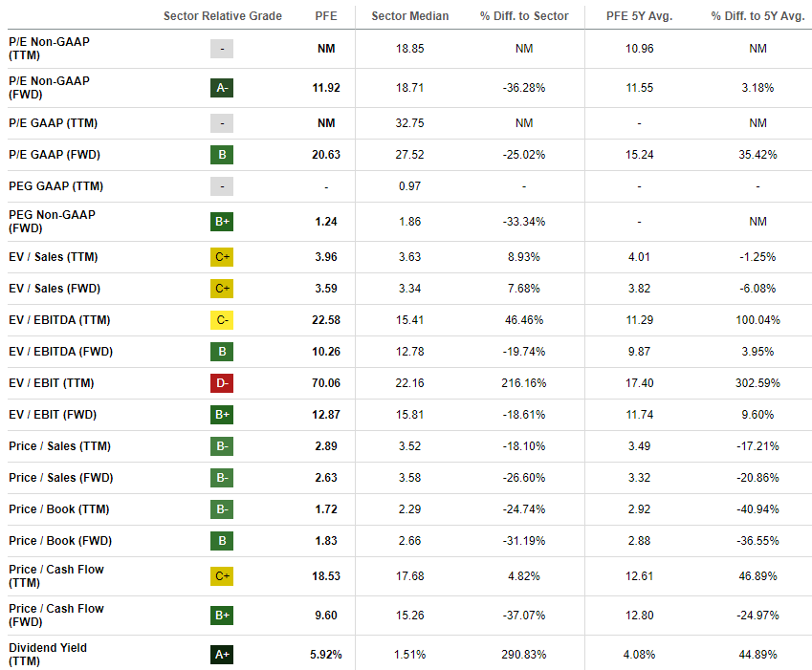Click the 5.92% PFE dividend yield value
This screenshot has height=670, width=812.
[325, 655]
